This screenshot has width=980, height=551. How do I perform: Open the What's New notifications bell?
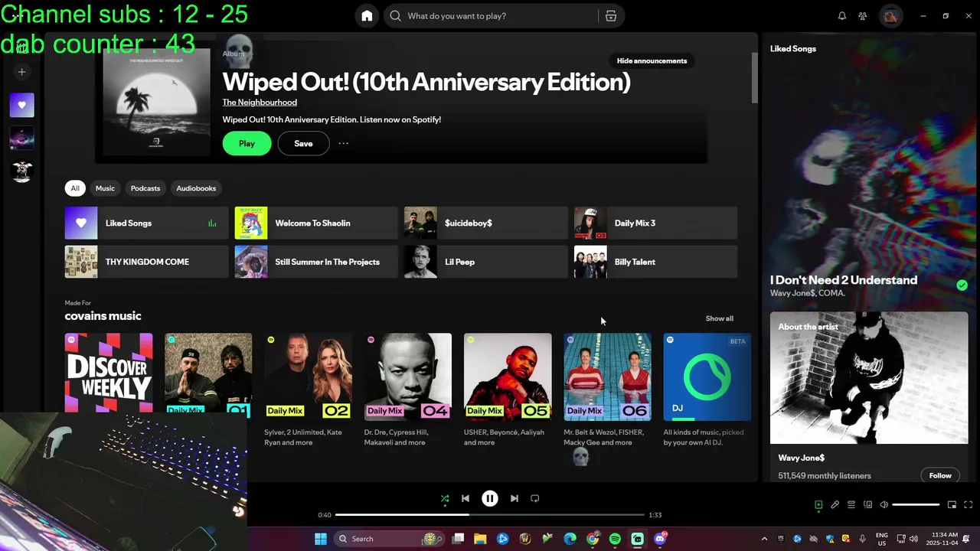(842, 16)
